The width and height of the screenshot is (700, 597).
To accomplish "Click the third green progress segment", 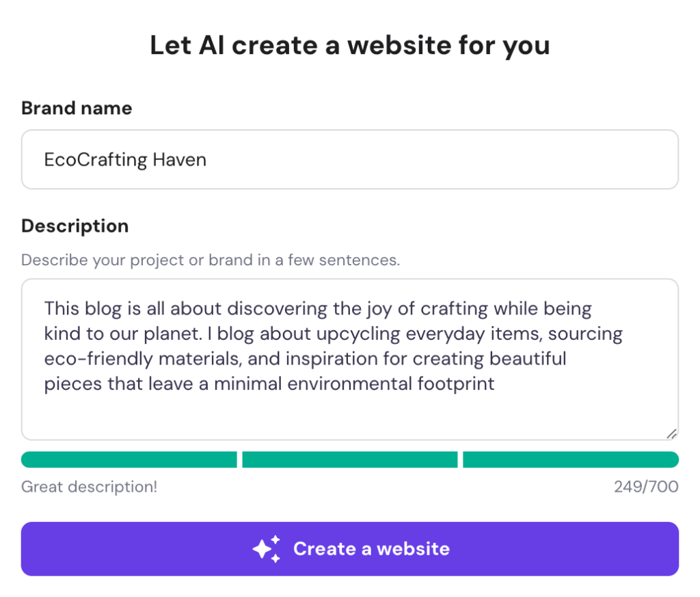I will [571, 459].
